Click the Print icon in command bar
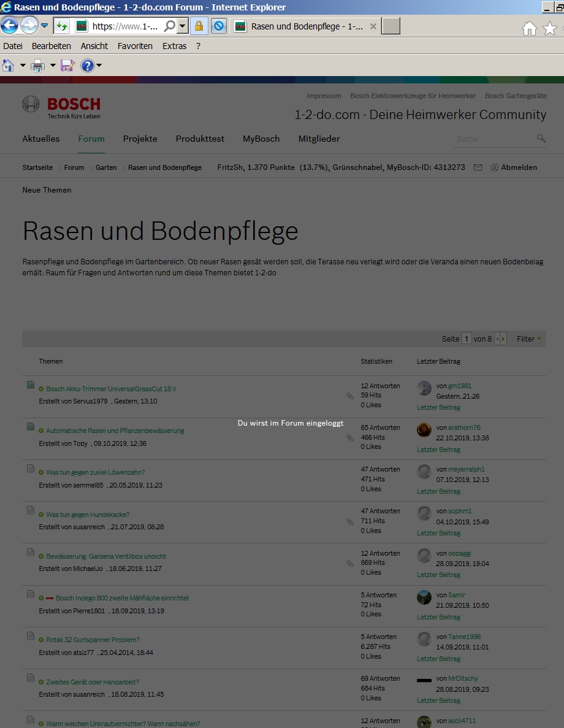The width and height of the screenshot is (564, 728). tap(37, 66)
